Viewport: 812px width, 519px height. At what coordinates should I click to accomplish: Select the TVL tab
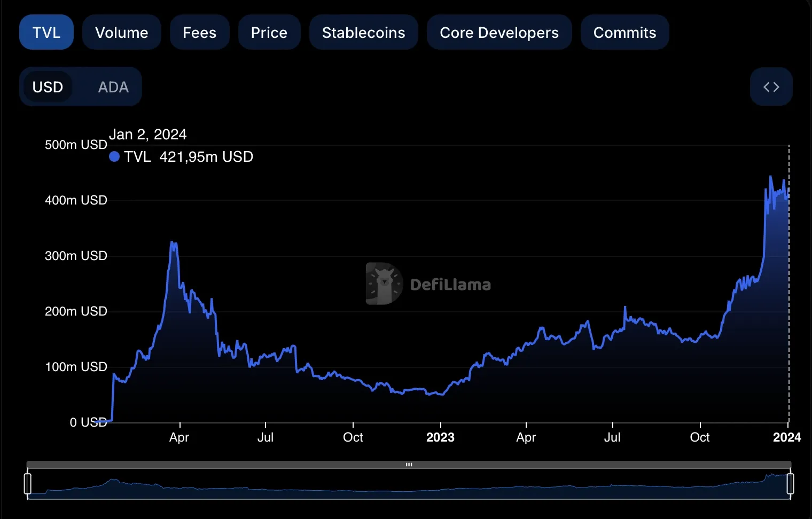[x=46, y=33]
